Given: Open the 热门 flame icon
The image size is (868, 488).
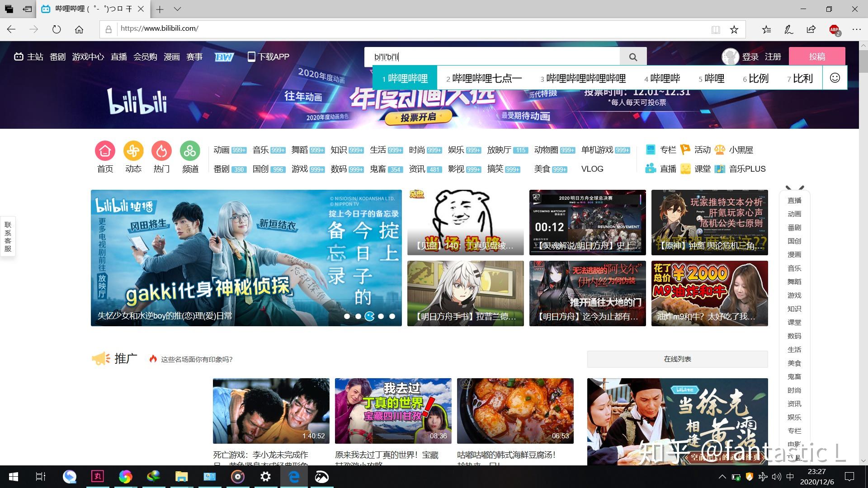Looking at the screenshot, I should [x=161, y=150].
